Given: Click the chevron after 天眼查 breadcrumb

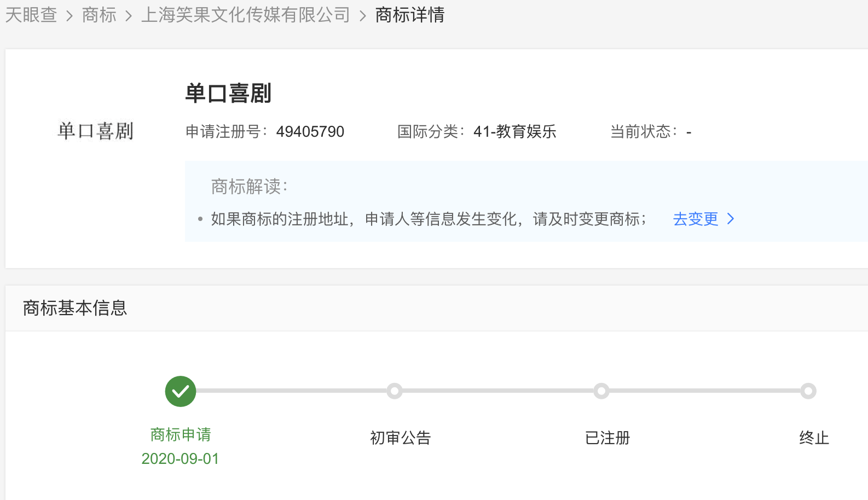Looking at the screenshot, I should click(70, 16).
